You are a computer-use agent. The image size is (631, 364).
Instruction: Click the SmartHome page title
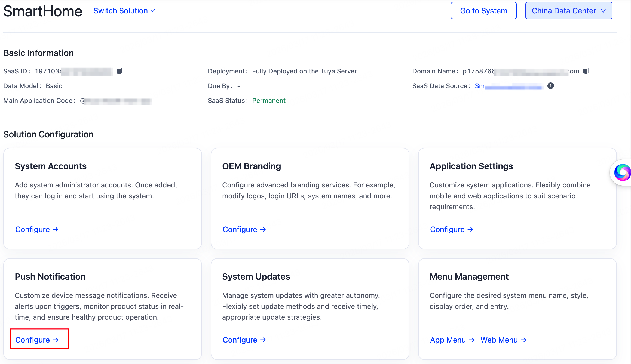[x=43, y=11]
